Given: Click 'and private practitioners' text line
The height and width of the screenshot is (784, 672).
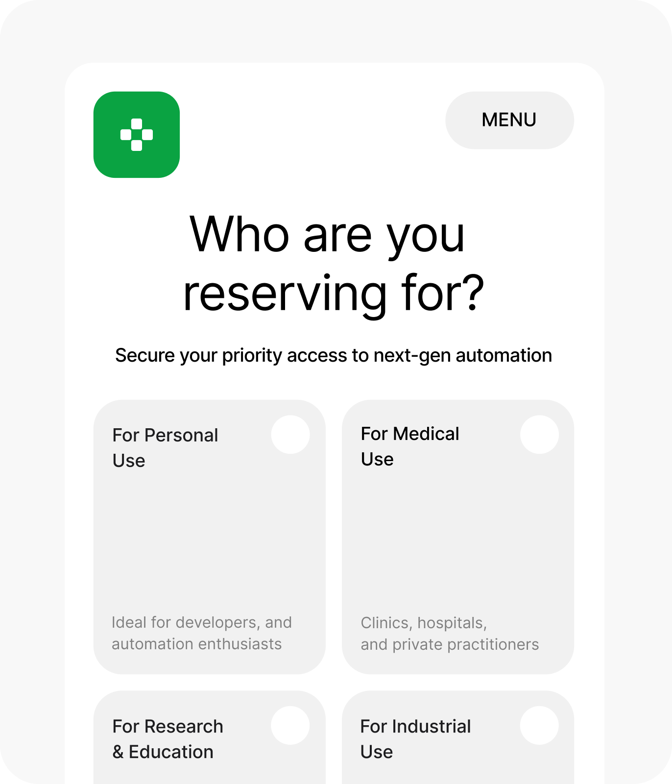Looking at the screenshot, I should [x=450, y=644].
